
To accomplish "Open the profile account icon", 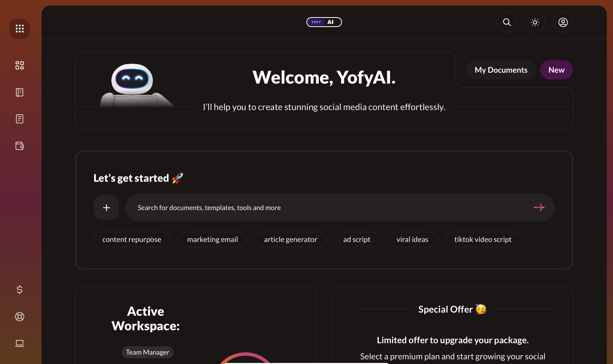I will [563, 22].
